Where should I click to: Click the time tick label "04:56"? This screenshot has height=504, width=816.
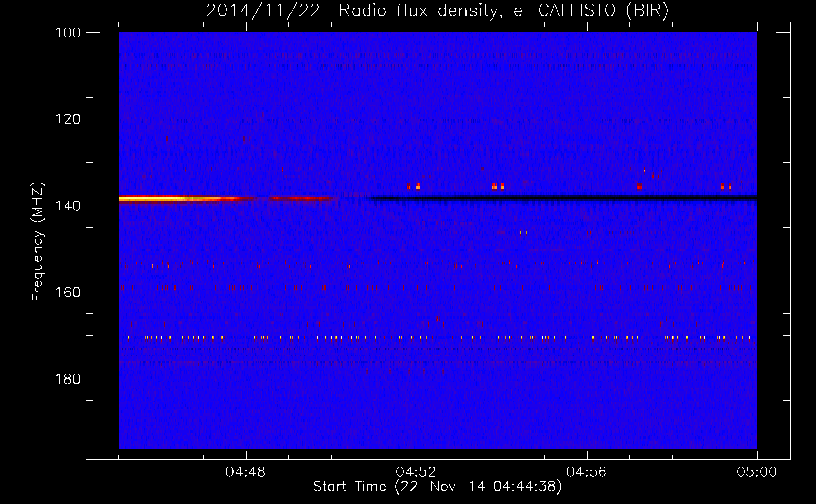pos(587,472)
